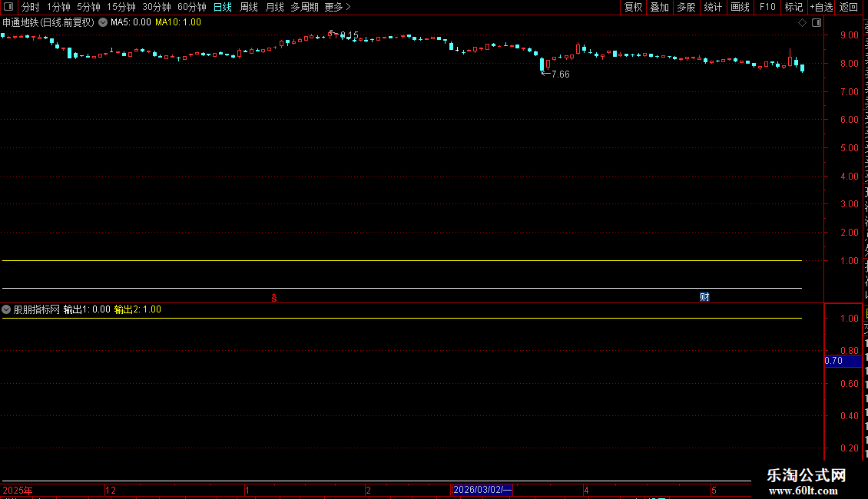Open the 统计 statistics tool
Screen dimensions: 868x499
pyautogui.click(x=713, y=7)
